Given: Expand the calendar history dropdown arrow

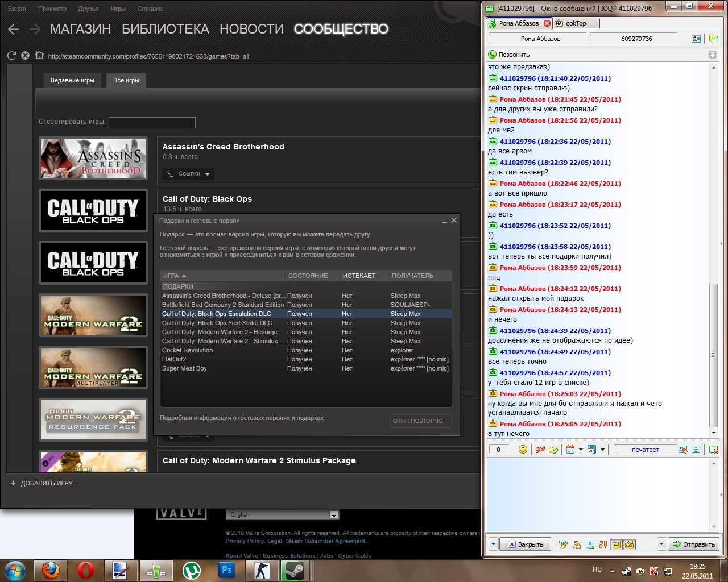Looking at the screenshot, I should point(581,450).
